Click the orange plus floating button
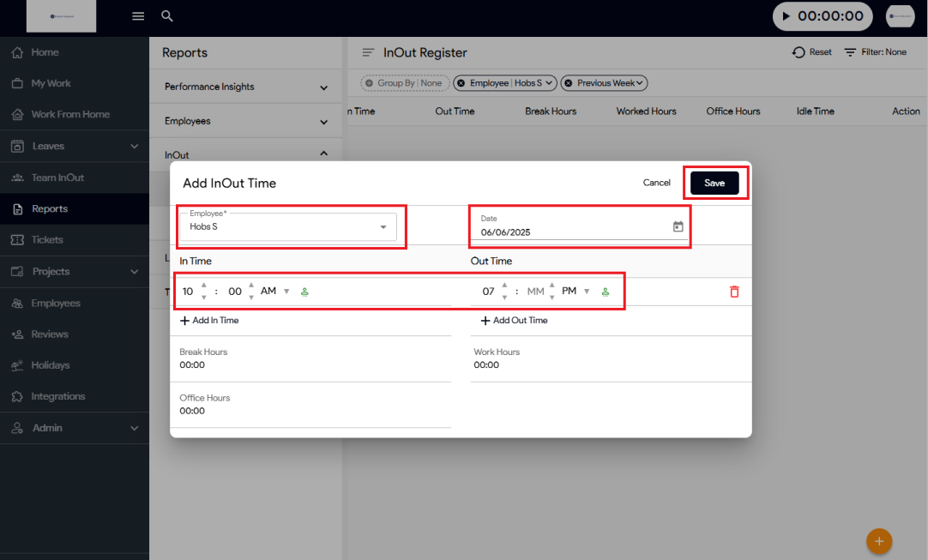Viewport: 928px width, 560px height. click(x=879, y=541)
